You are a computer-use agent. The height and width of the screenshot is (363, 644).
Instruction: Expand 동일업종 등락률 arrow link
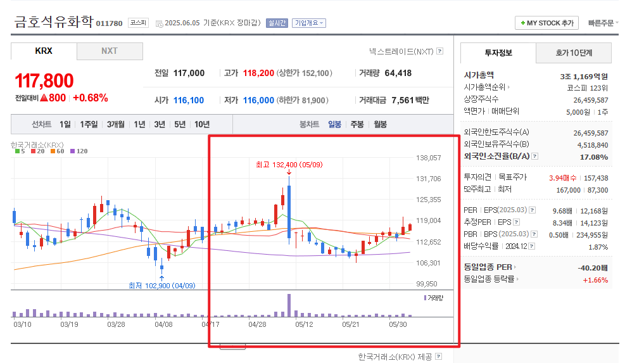[517, 279]
